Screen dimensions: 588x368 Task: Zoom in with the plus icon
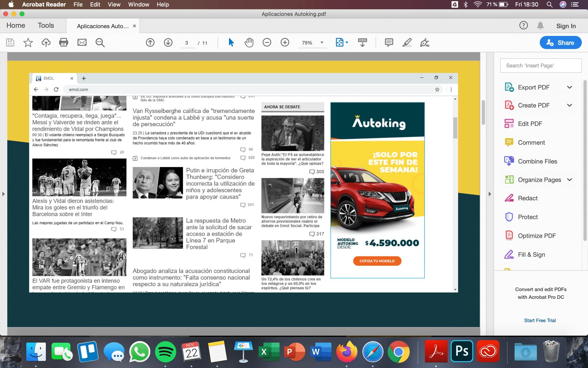285,43
